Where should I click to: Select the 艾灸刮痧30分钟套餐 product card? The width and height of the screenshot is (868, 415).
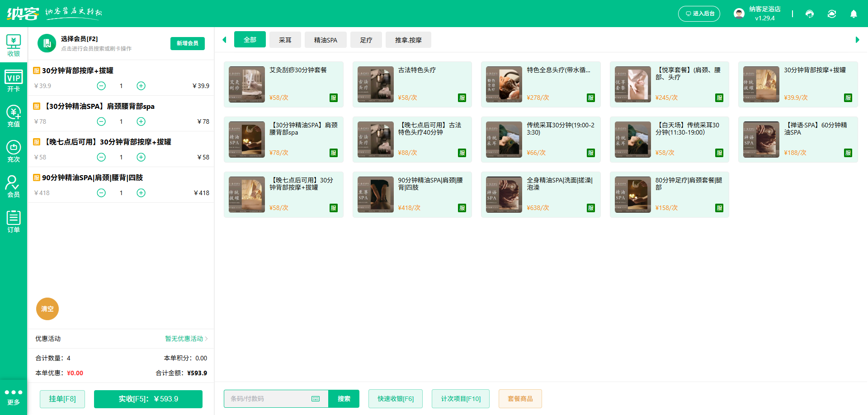[283, 84]
